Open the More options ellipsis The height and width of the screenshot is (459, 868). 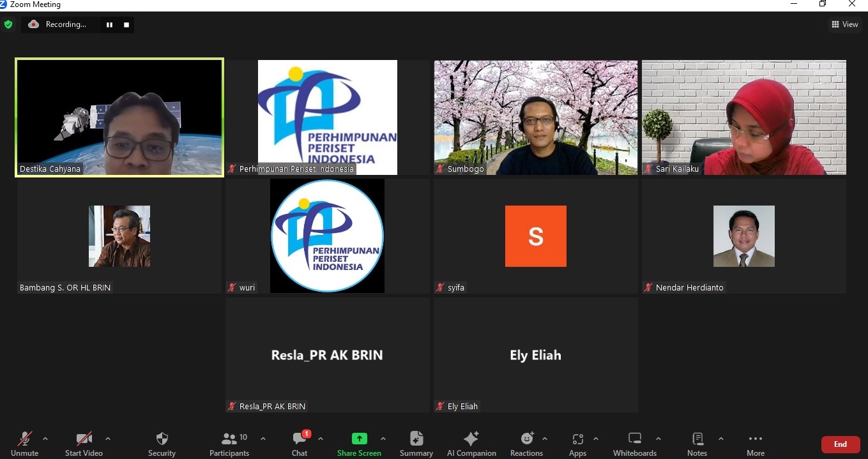pyautogui.click(x=756, y=439)
